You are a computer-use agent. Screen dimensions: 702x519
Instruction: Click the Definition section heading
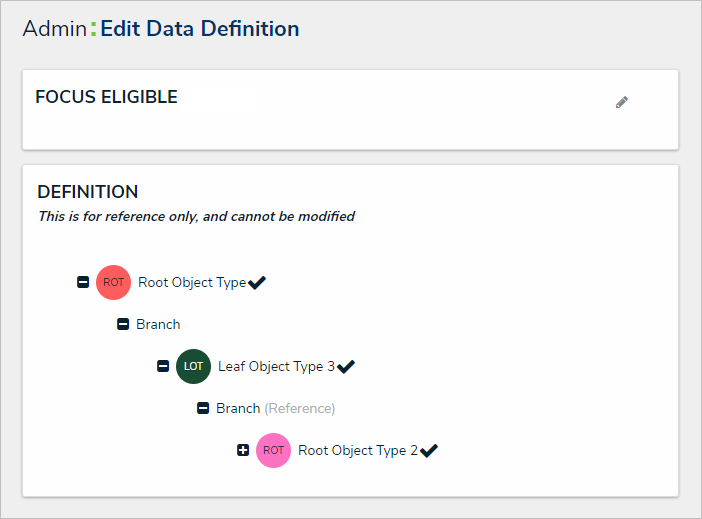coord(88,192)
